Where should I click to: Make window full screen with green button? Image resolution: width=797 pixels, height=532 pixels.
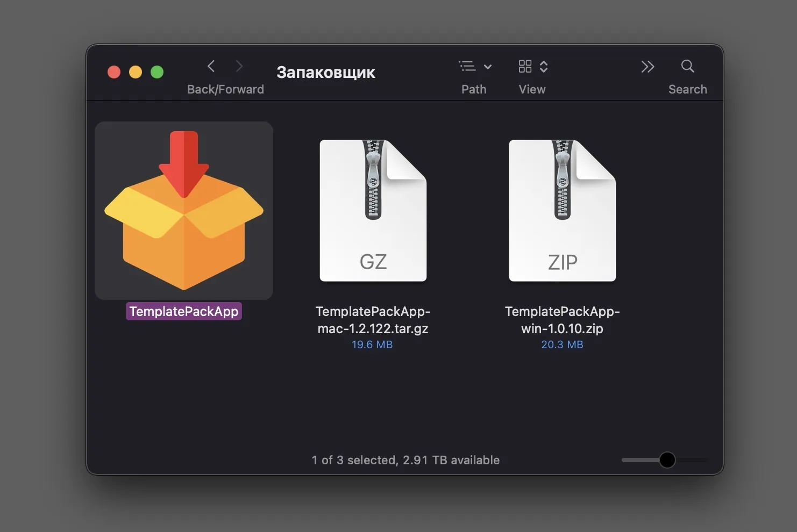157,72
